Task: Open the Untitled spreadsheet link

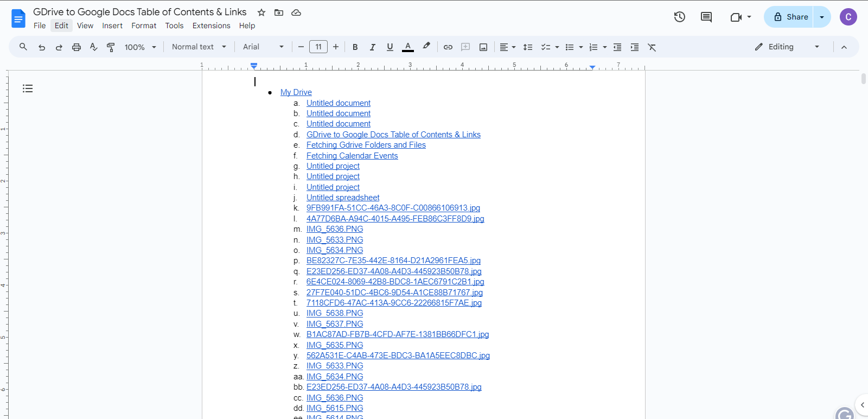Action: click(x=343, y=198)
